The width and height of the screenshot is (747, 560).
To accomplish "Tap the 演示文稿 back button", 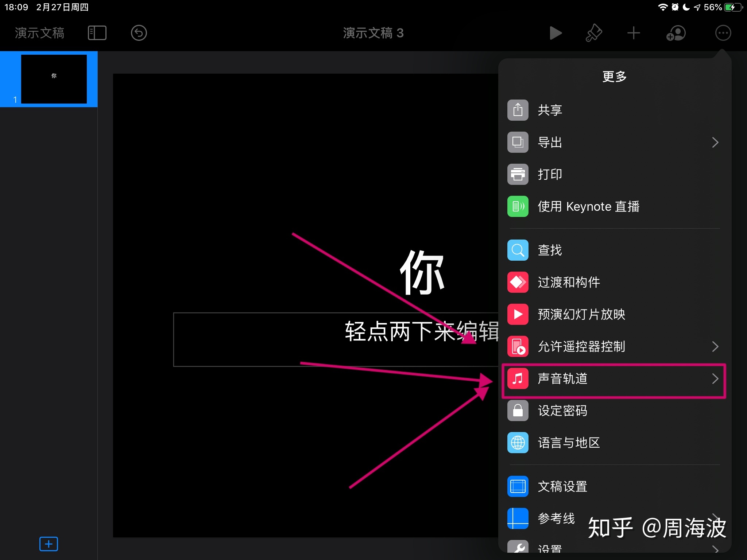I will [x=39, y=33].
